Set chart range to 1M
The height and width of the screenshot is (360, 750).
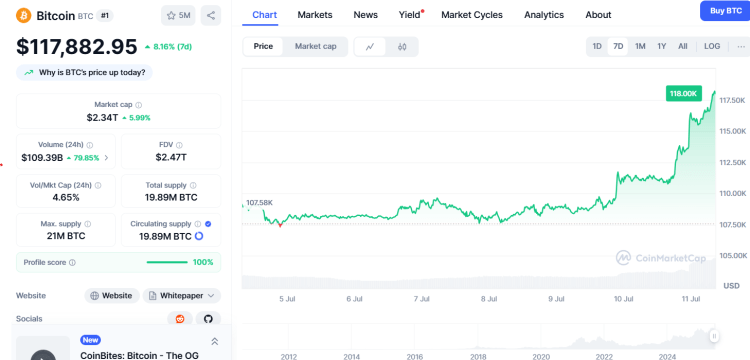point(640,46)
